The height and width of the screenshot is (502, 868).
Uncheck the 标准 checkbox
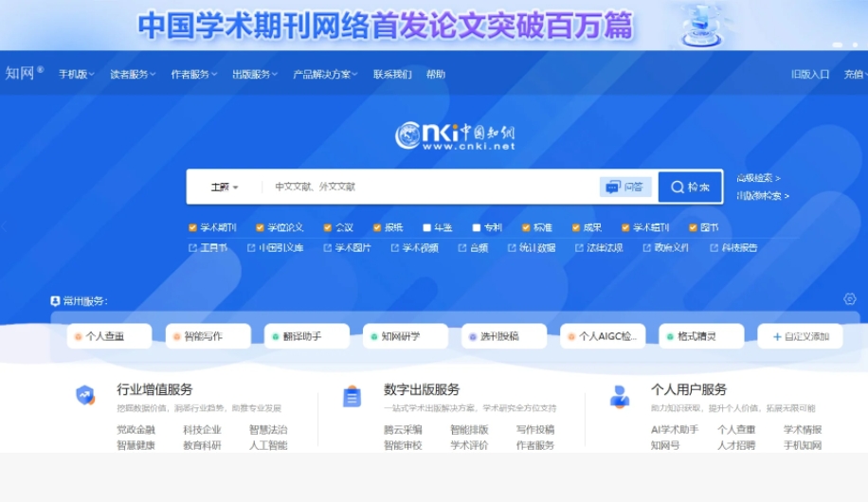click(x=526, y=227)
